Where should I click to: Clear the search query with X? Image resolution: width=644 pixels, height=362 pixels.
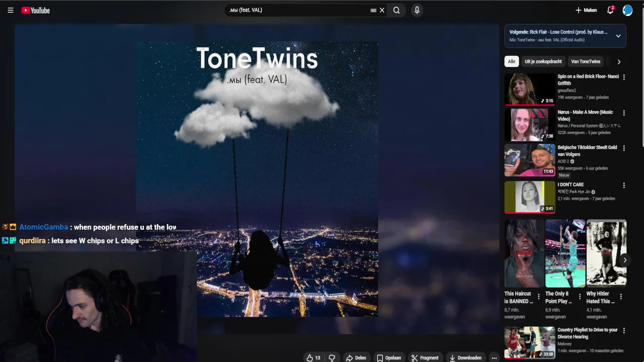click(x=382, y=10)
